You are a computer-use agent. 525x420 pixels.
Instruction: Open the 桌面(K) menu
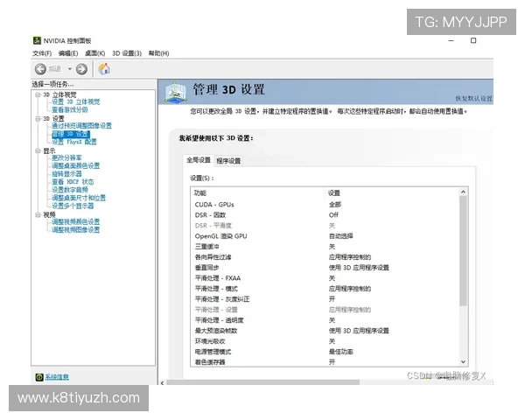(x=94, y=53)
